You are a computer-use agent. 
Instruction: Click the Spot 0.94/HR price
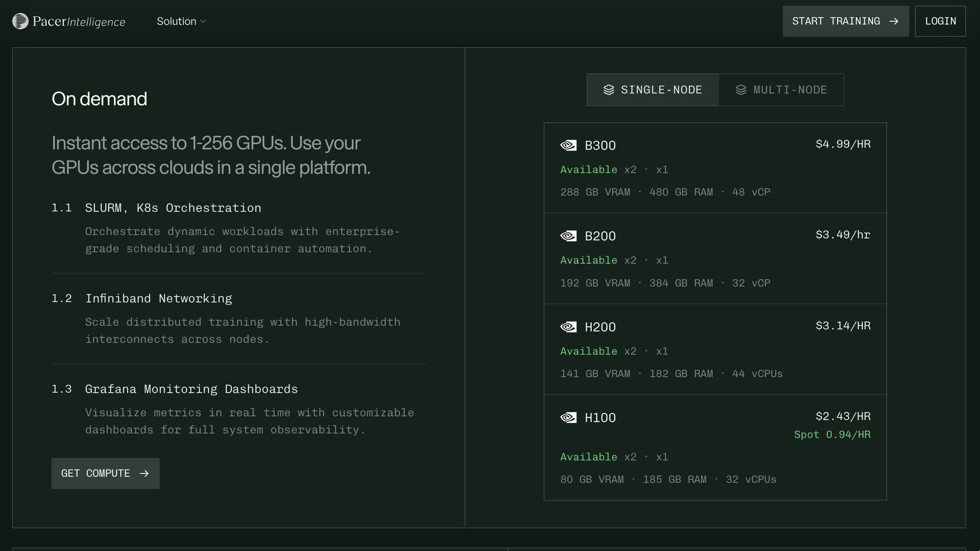(833, 435)
